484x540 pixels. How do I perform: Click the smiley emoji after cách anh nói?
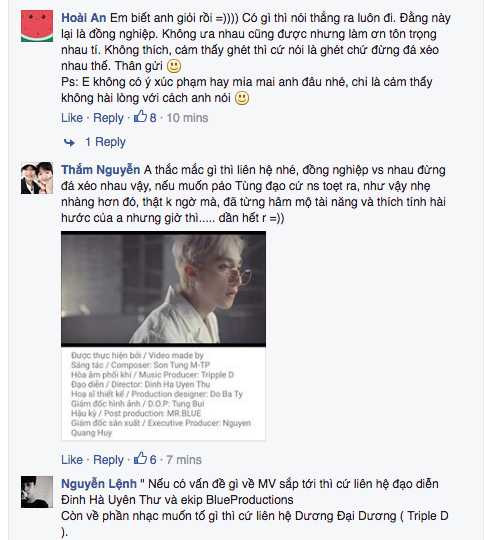point(242,98)
